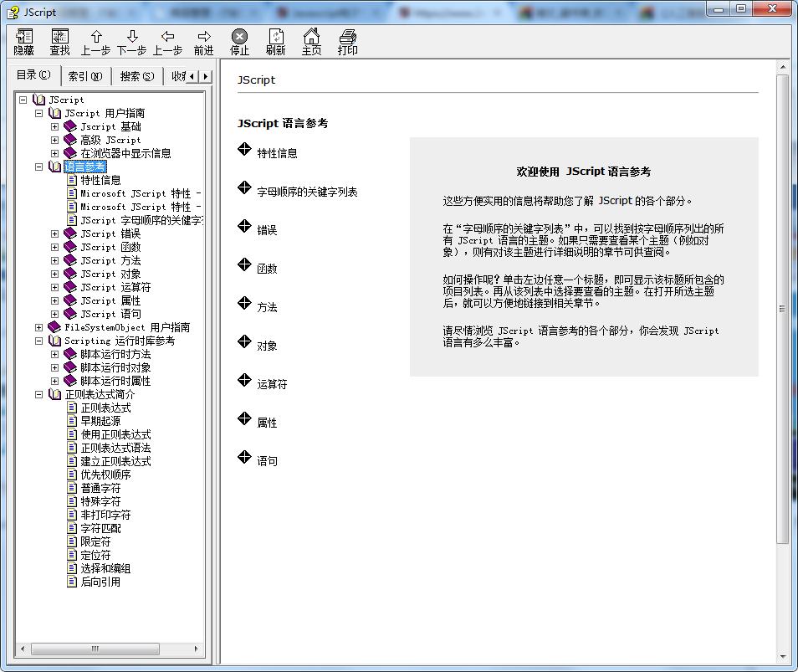
Task: Switch to the 搜索 tab
Action: pos(136,76)
